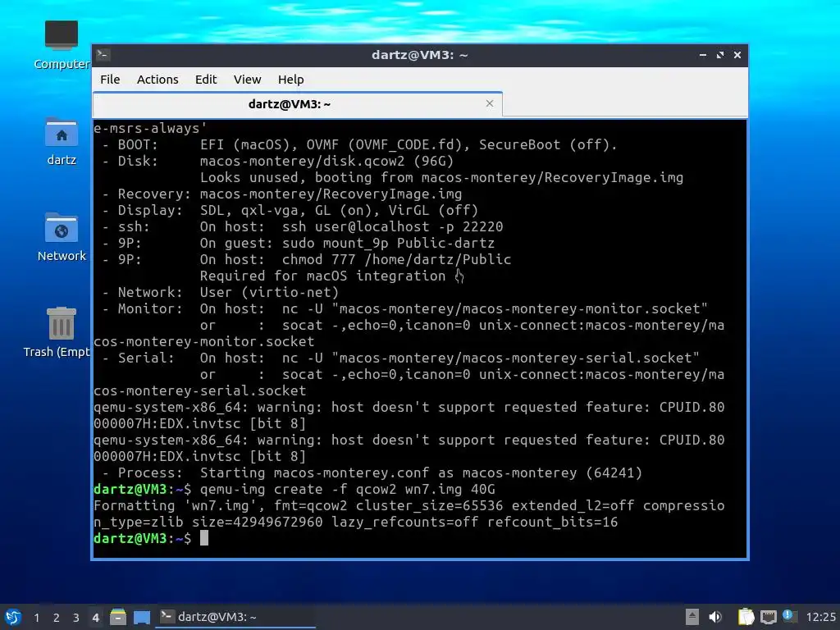Click 'sudo mount_9p Public-dartz' text
This screenshot has width=840, height=630.
[388, 243]
